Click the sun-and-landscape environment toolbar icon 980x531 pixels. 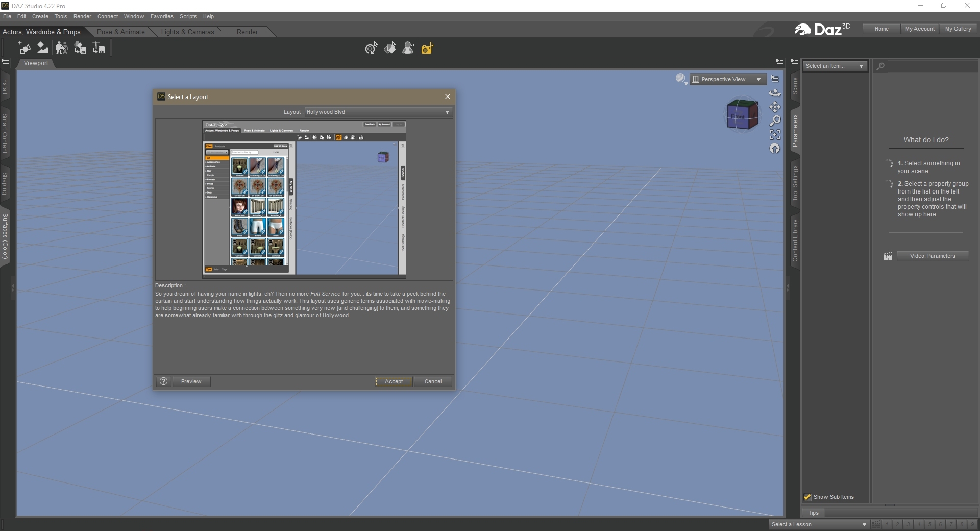[43, 48]
